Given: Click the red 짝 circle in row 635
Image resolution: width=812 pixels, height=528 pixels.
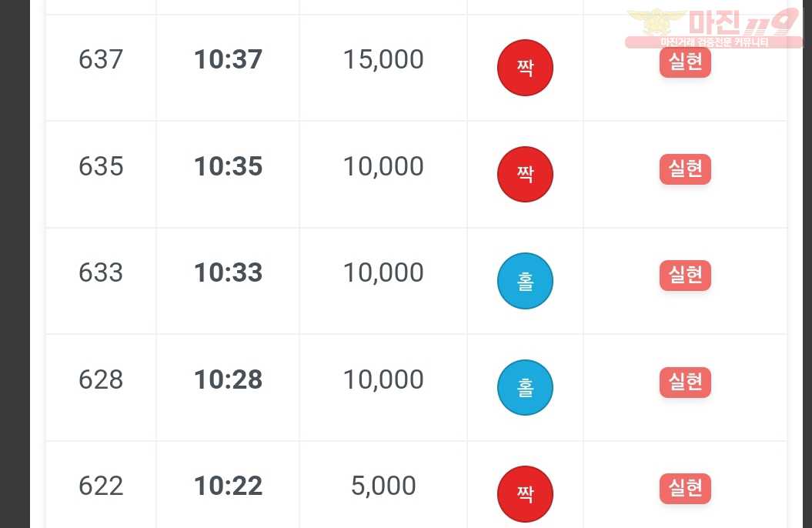Looking at the screenshot, I should tap(525, 175).
